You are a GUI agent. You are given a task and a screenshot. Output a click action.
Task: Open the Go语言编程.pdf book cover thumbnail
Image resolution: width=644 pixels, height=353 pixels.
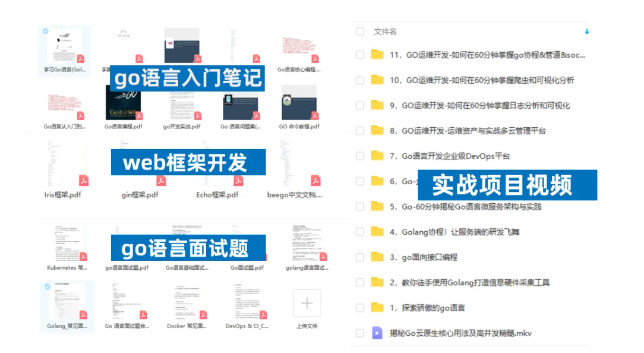tap(123, 103)
